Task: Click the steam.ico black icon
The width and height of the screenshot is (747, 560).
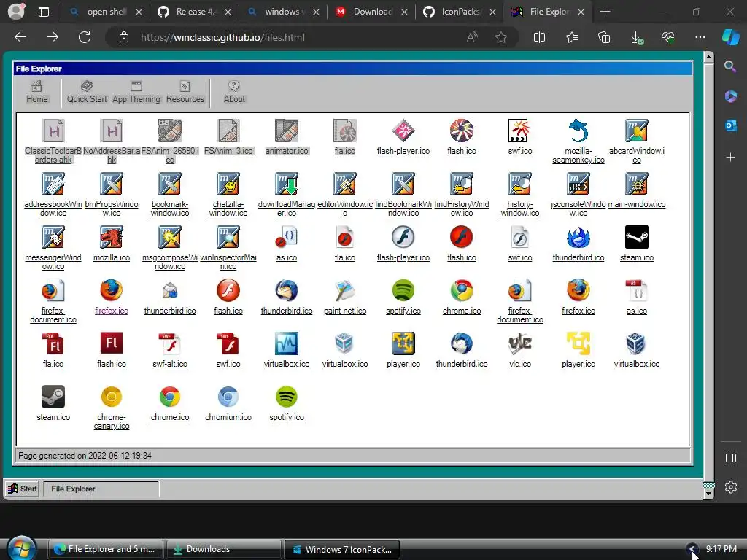Action: pyautogui.click(x=636, y=237)
